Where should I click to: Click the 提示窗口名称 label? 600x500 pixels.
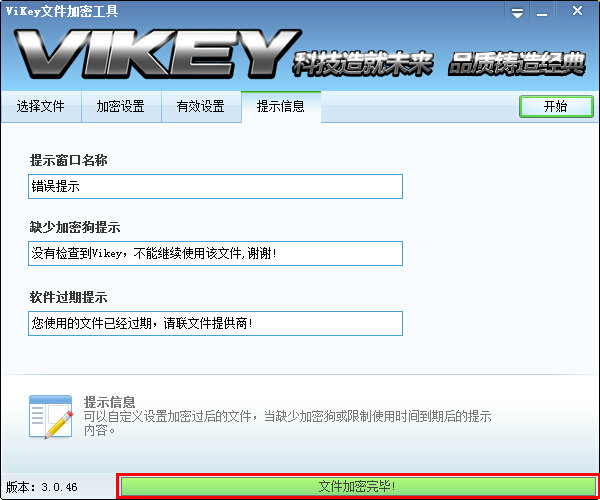[x=68, y=160]
